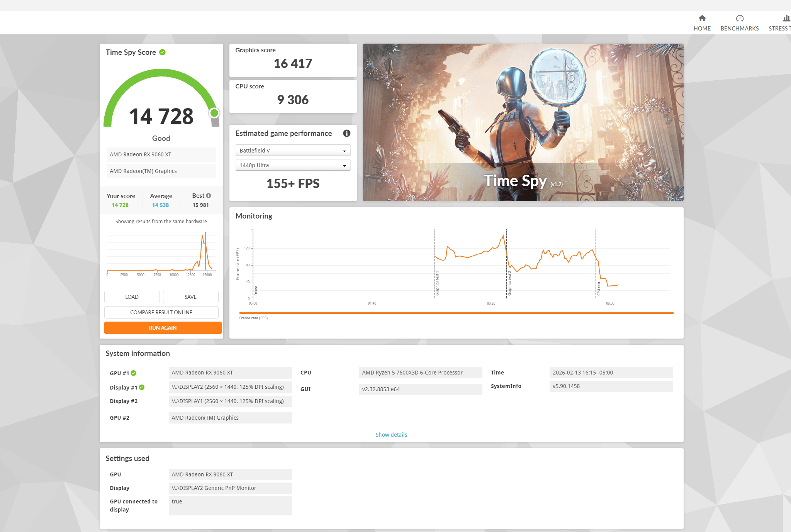Click the Display #1 value DISPLAY2 2560 × 1440

[x=230, y=387]
